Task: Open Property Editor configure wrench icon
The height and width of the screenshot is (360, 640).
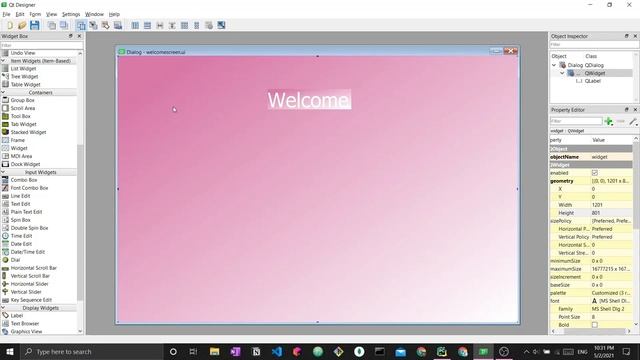Action: pyautogui.click(x=633, y=121)
